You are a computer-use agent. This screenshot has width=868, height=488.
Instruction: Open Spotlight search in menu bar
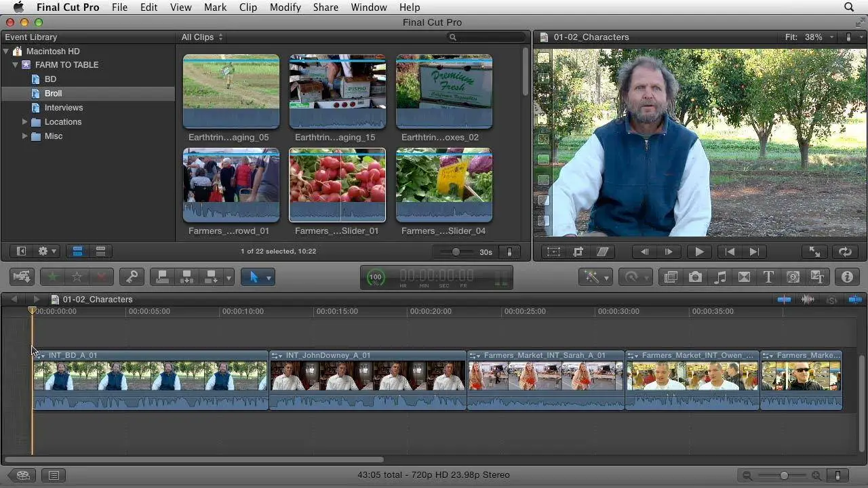click(849, 7)
